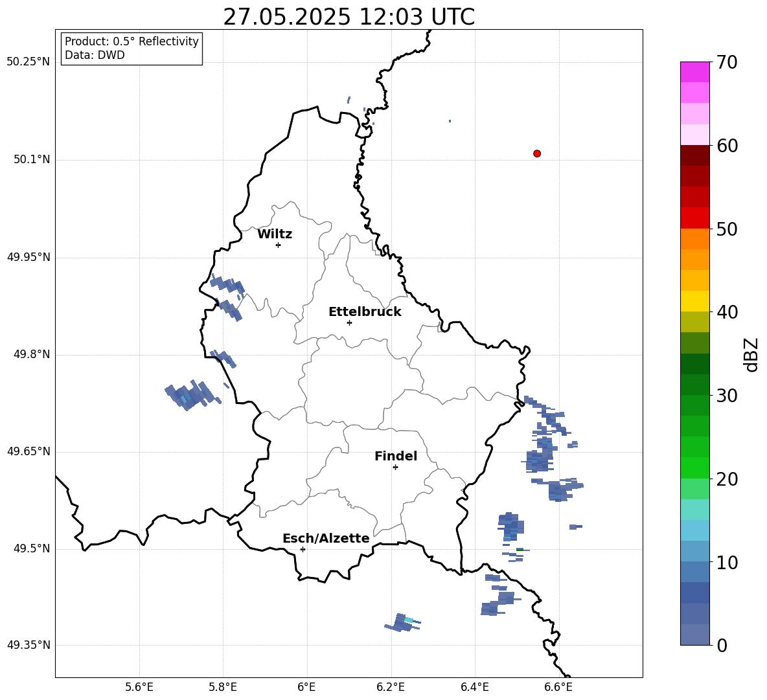The height and width of the screenshot is (700, 767).
Task: Click the title '27.05.2025 12:03 UTC'
Action: pyautogui.click(x=349, y=17)
